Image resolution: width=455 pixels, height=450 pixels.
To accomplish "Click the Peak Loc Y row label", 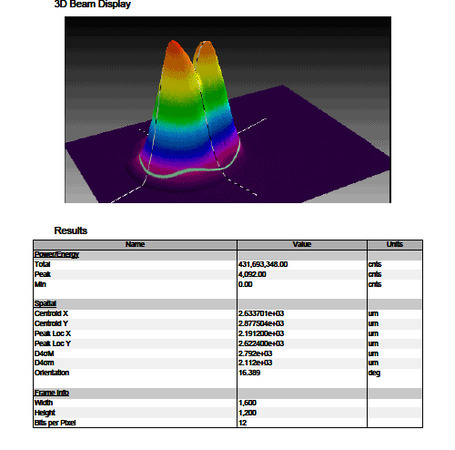I will 53,344.
